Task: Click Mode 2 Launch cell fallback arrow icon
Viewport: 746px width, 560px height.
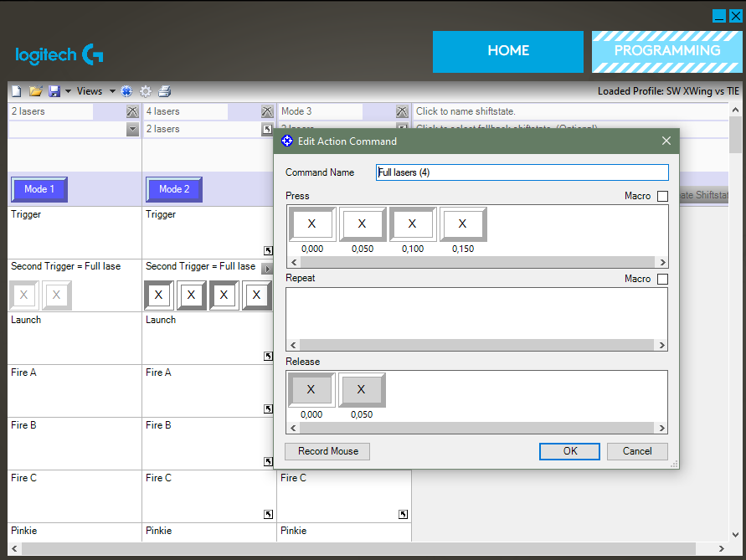Action: pos(268,356)
